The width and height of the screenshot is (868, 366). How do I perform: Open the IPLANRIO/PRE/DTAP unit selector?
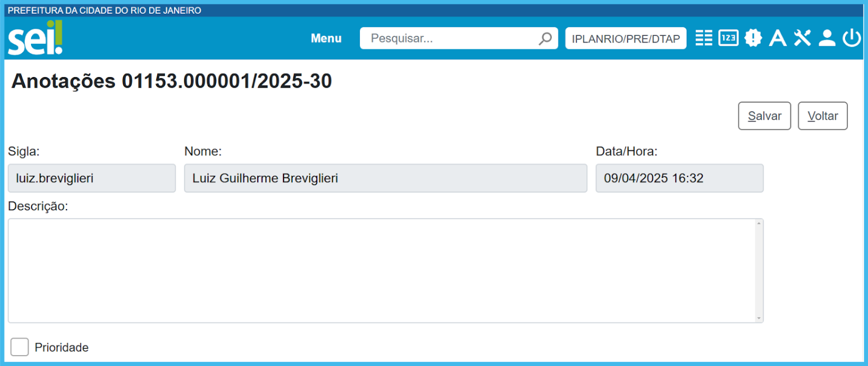[x=626, y=38]
